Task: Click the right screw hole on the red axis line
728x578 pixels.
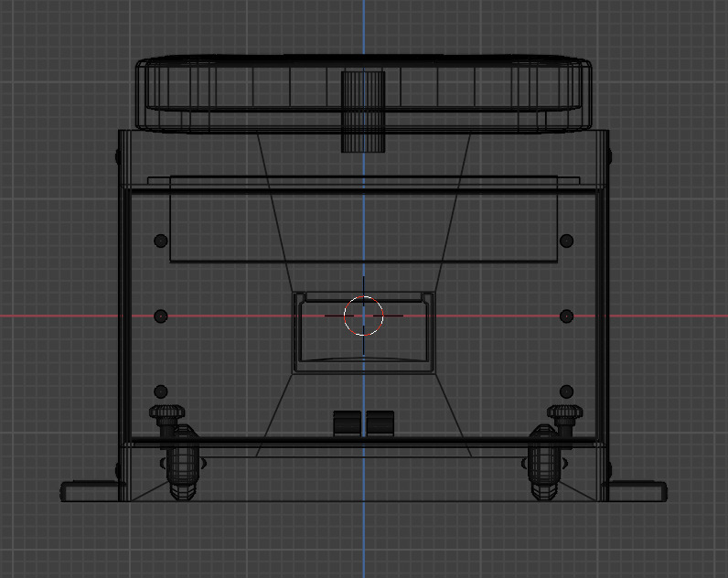Action: point(566,316)
